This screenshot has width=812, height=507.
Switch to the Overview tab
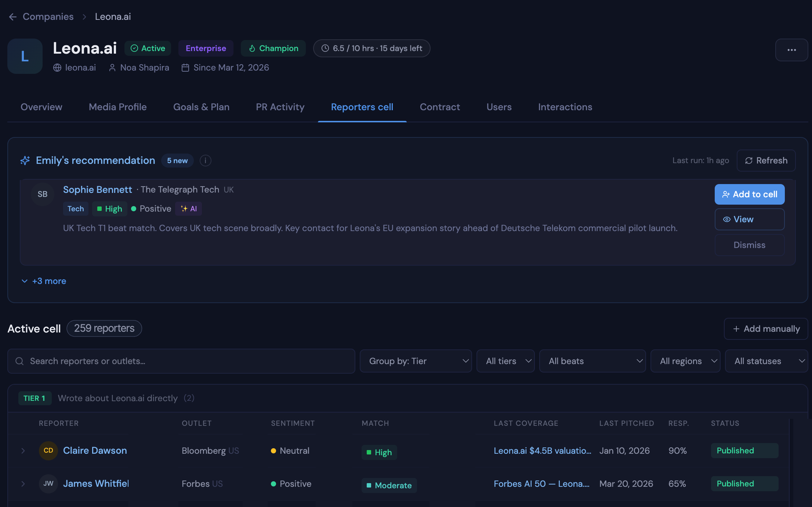click(41, 107)
